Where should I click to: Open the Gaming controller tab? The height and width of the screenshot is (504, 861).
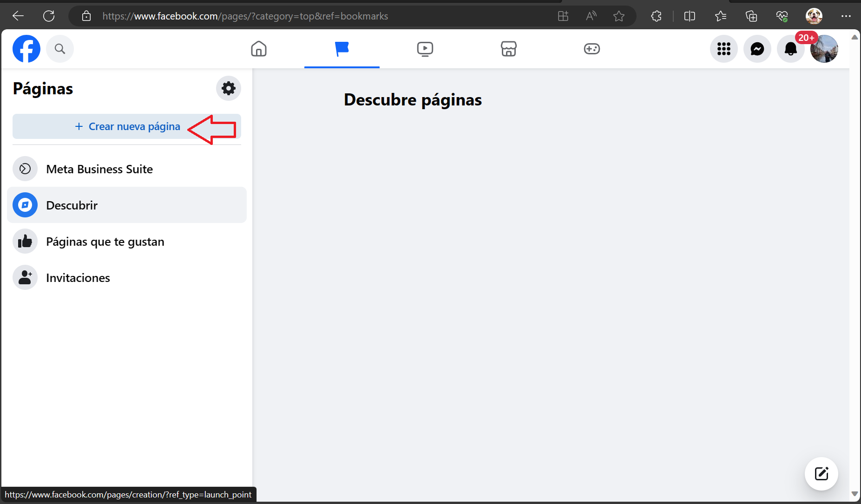coord(592,49)
